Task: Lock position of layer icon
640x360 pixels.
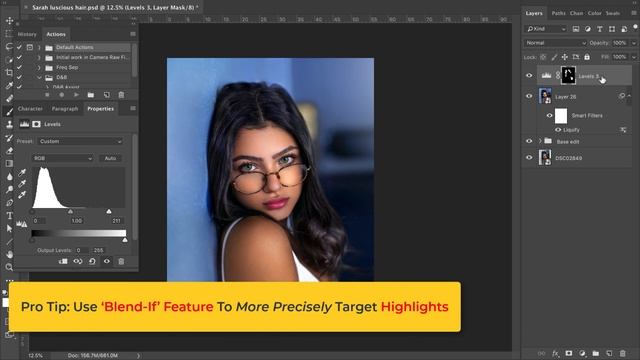Action: point(564,57)
